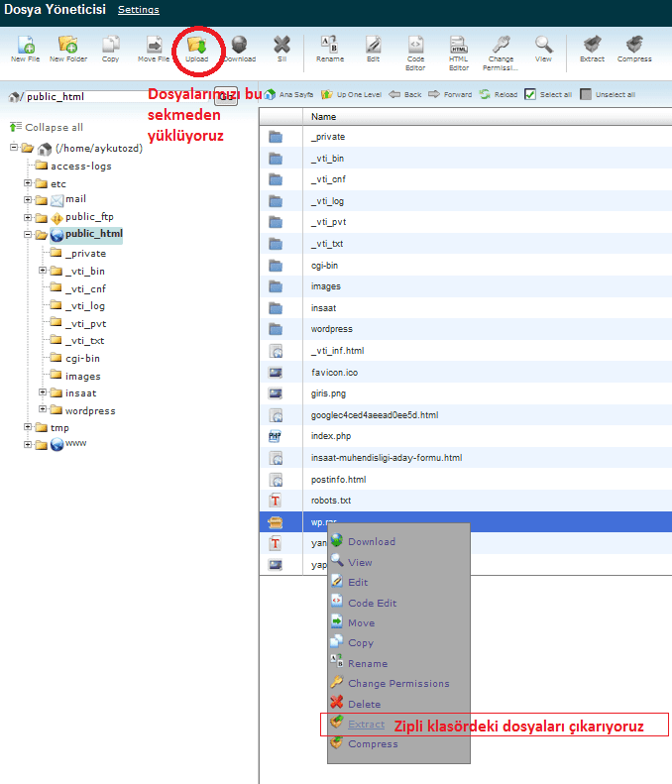Viewport: 672px width, 784px height.
Task: Expand the insaat tree node
Action: (43, 392)
